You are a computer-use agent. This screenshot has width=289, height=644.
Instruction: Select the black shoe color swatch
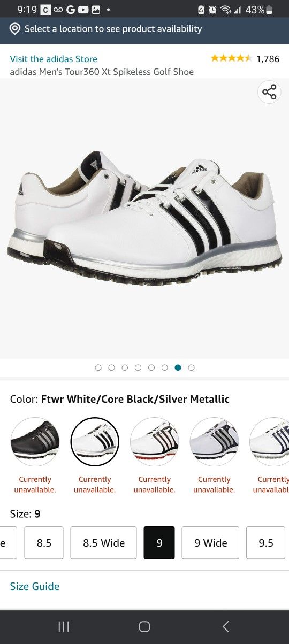click(35, 442)
